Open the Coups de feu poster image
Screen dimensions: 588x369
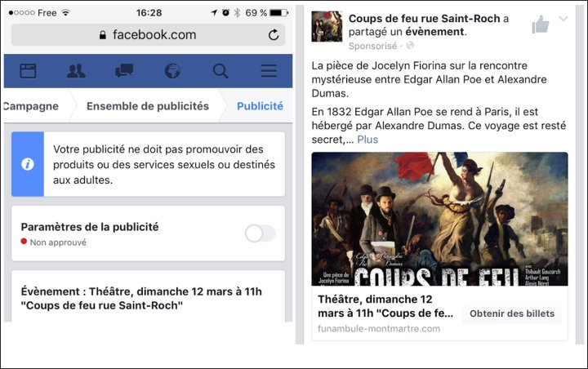pyautogui.click(x=439, y=219)
